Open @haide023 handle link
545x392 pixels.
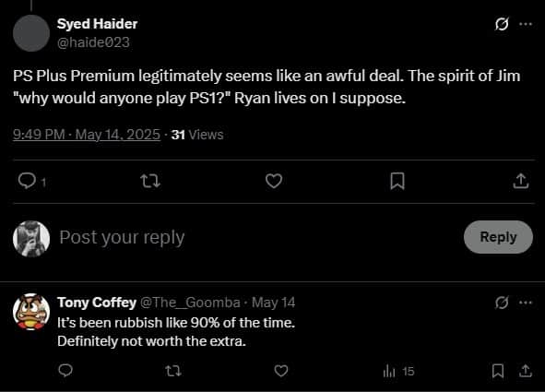click(93, 42)
